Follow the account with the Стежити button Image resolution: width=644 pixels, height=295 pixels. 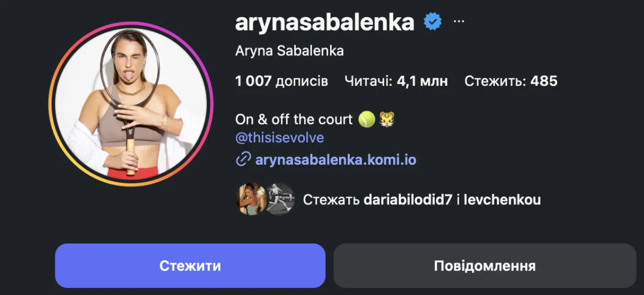(x=190, y=265)
